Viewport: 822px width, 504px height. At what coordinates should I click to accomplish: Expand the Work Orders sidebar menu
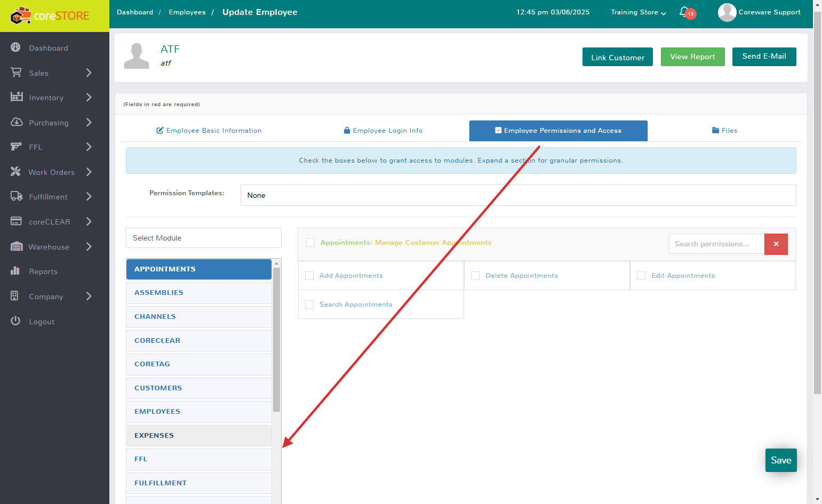pyautogui.click(x=89, y=172)
